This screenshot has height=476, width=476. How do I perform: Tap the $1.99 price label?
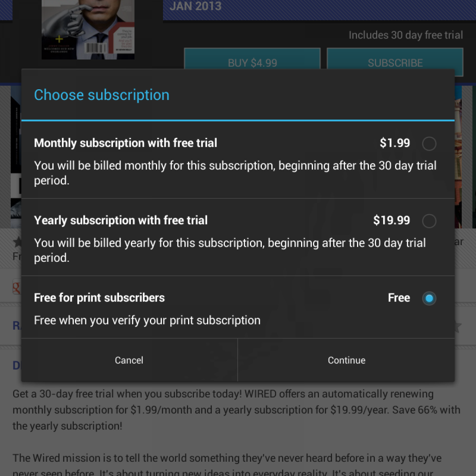pyautogui.click(x=395, y=143)
